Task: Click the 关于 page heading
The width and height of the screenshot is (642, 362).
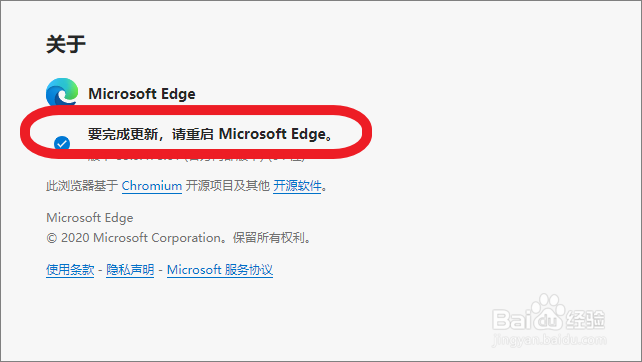Action: click(66, 44)
